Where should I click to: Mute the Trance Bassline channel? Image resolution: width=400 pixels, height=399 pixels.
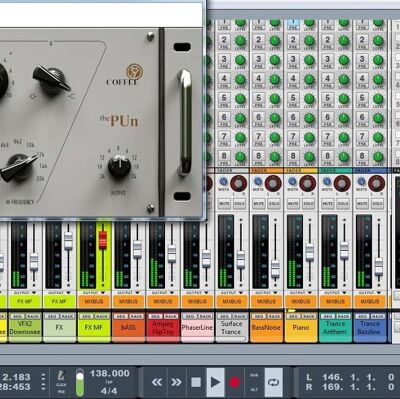(363, 203)
